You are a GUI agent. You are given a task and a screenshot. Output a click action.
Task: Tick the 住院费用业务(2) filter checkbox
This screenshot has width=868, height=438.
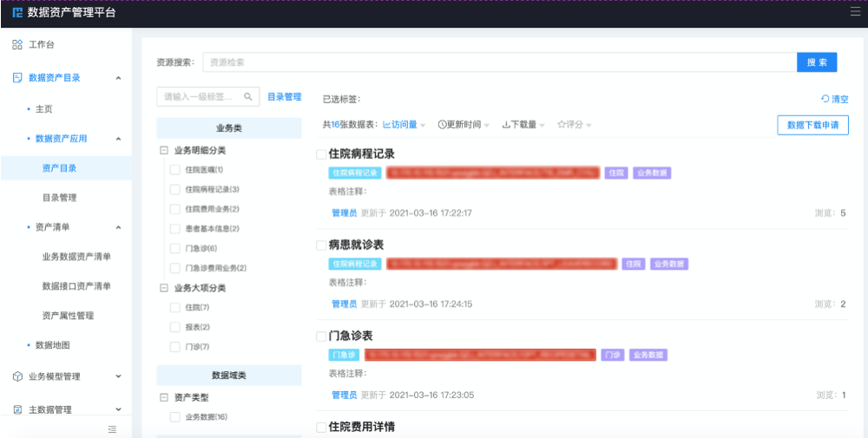pyautogui.click(x=175, y=209)
